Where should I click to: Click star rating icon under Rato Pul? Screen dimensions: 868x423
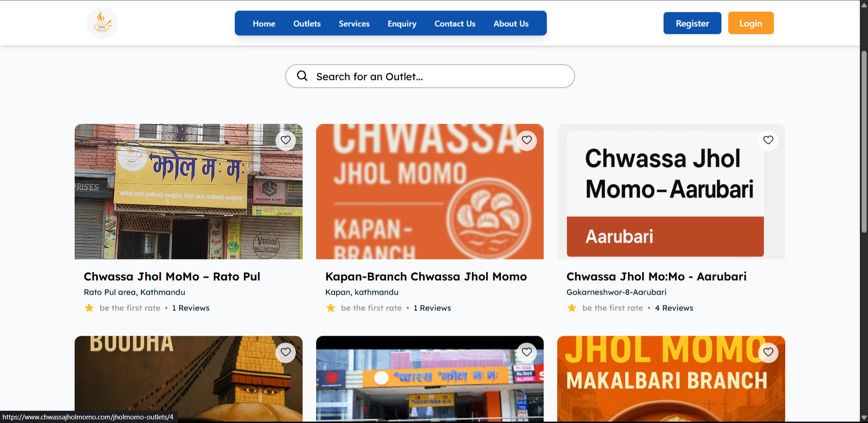point(89,308)
